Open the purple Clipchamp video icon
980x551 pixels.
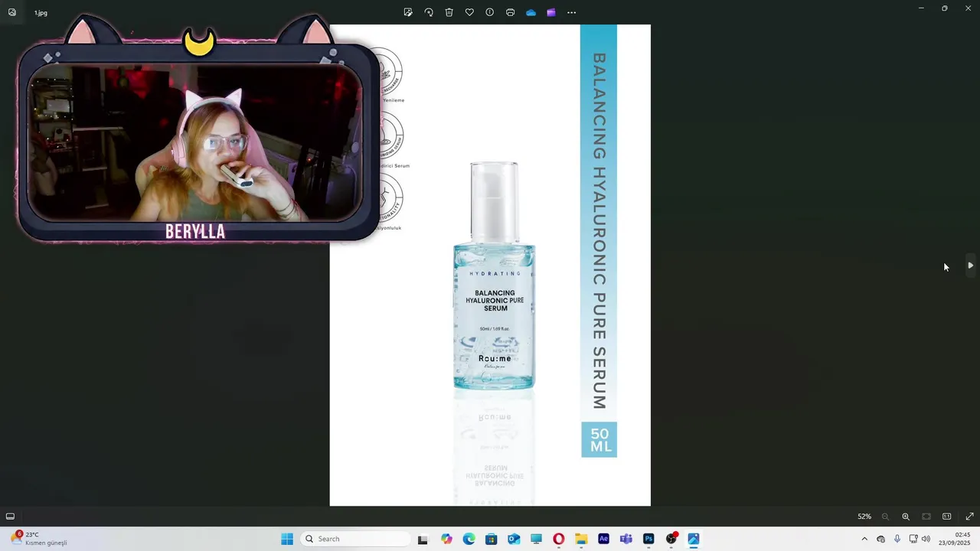tap(551, 12)
